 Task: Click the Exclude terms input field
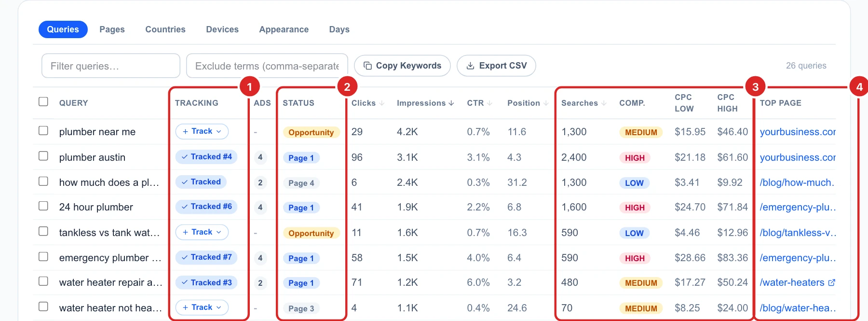coord(267,66)
